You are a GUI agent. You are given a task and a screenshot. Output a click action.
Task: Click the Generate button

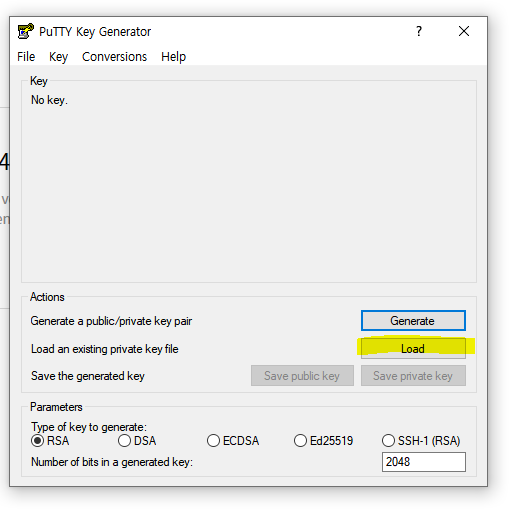click(x=413, y=321)
